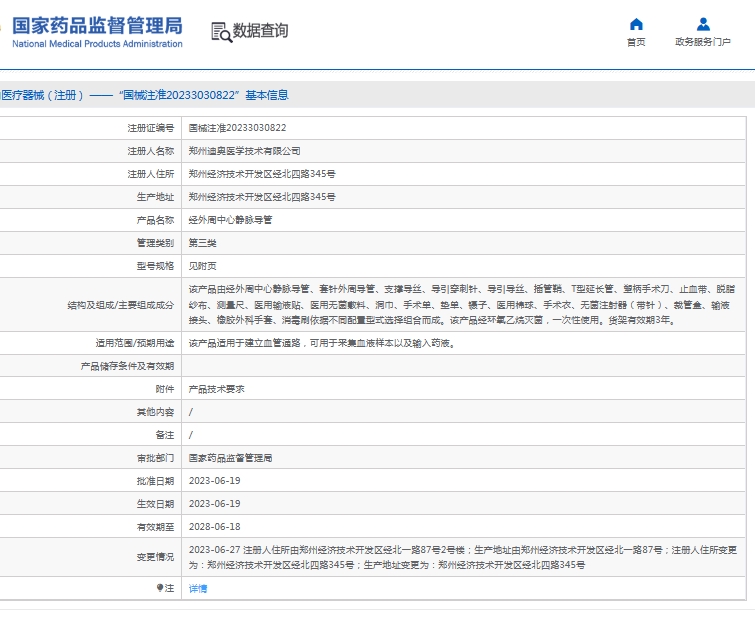Click the 管理类别 row label
Screen dimensions: 755x618
pos(156,243)
